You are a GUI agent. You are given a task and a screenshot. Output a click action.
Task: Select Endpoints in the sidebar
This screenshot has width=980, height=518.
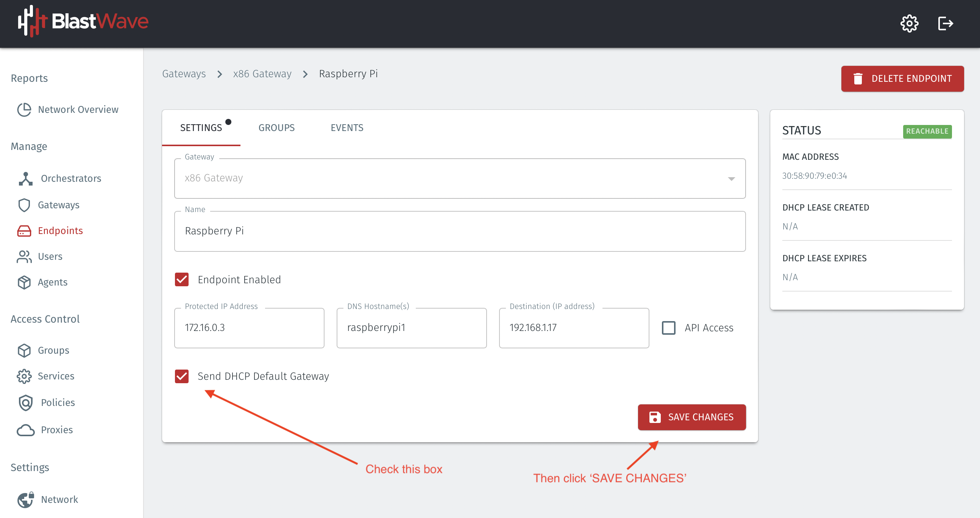[x=60, y=231]
